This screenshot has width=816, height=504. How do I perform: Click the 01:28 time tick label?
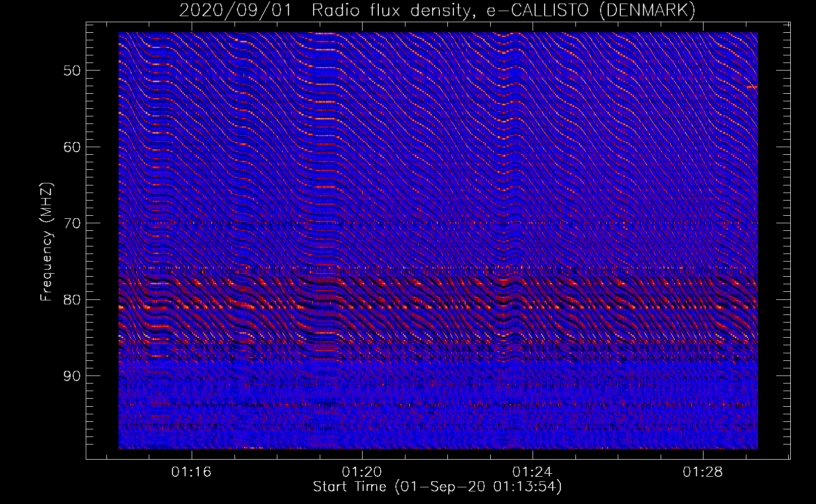coord(703,472)
